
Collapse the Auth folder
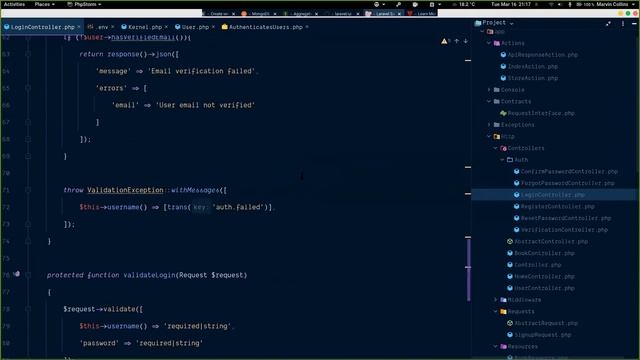pyautogui.click(x=502, y=160)
